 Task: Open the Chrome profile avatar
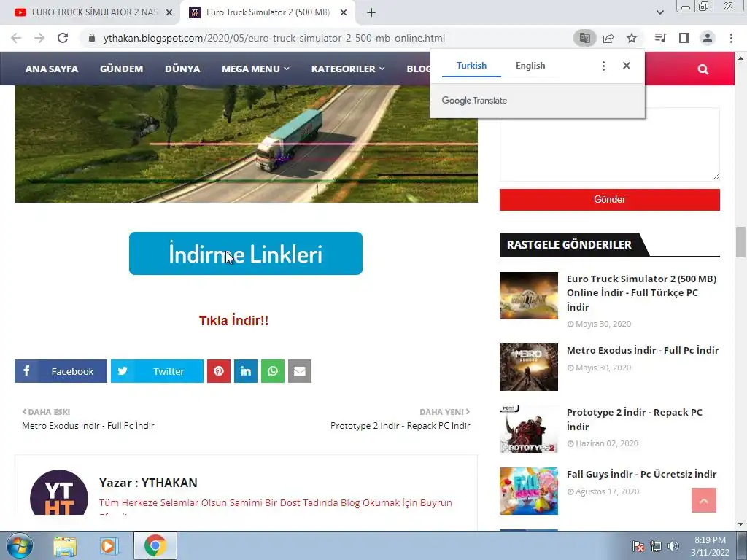pyautogui.click(x=708, y=38)
